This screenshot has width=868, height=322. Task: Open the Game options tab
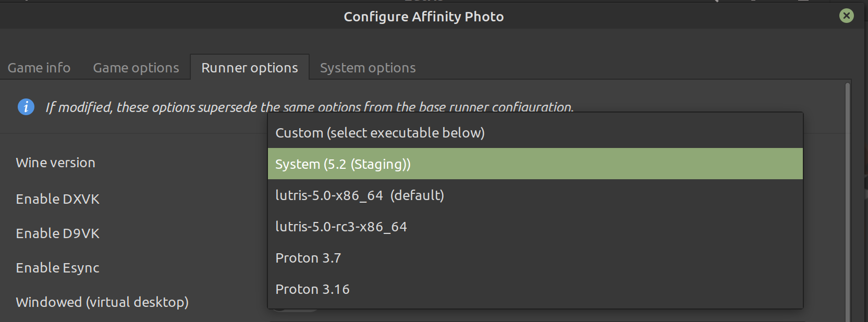tap(136, 68)
